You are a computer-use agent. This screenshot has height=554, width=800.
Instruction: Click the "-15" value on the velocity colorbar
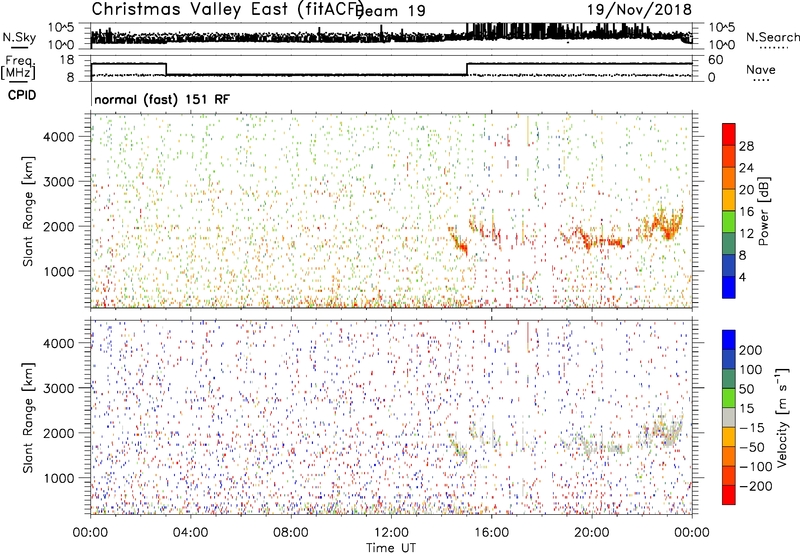click(x=752, y=428)
